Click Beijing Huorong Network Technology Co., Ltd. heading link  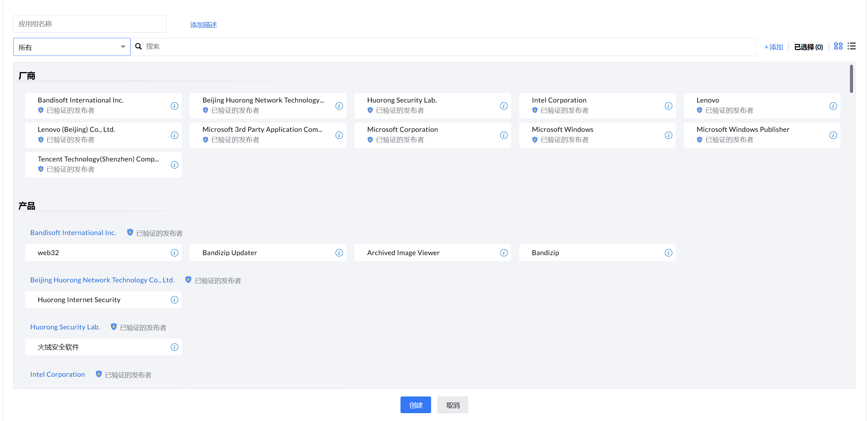click(102, 280)
